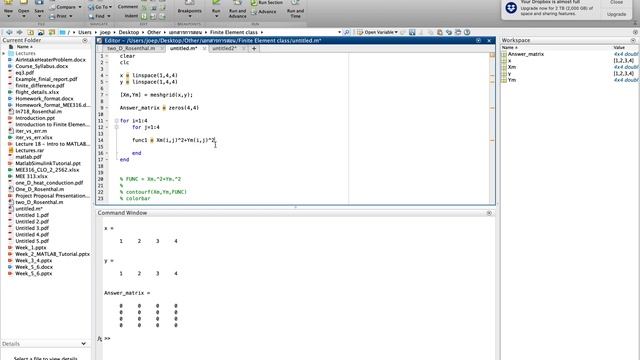Open the Save dropdown arrow

click(x=39, y=16)
